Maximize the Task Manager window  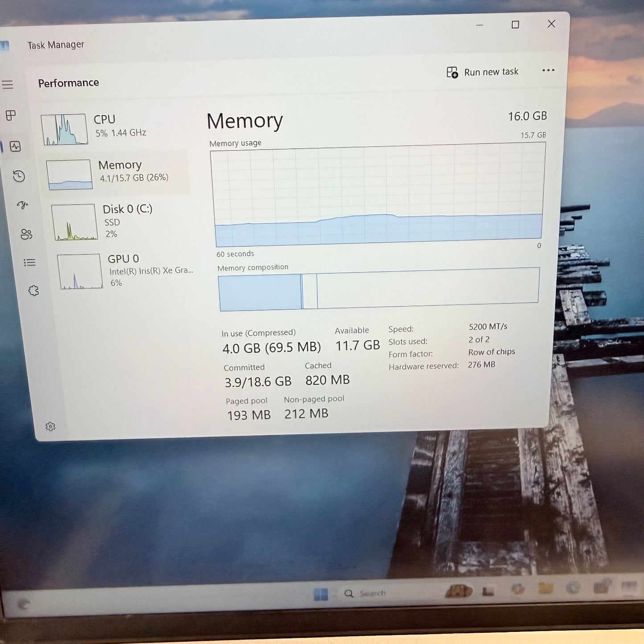(515, 25)
